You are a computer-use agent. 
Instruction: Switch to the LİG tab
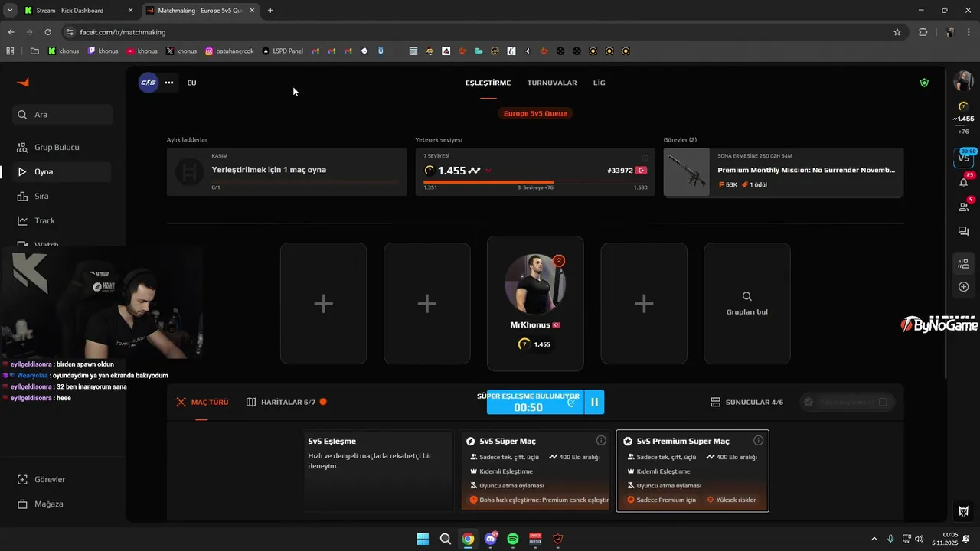click(599, 83)
